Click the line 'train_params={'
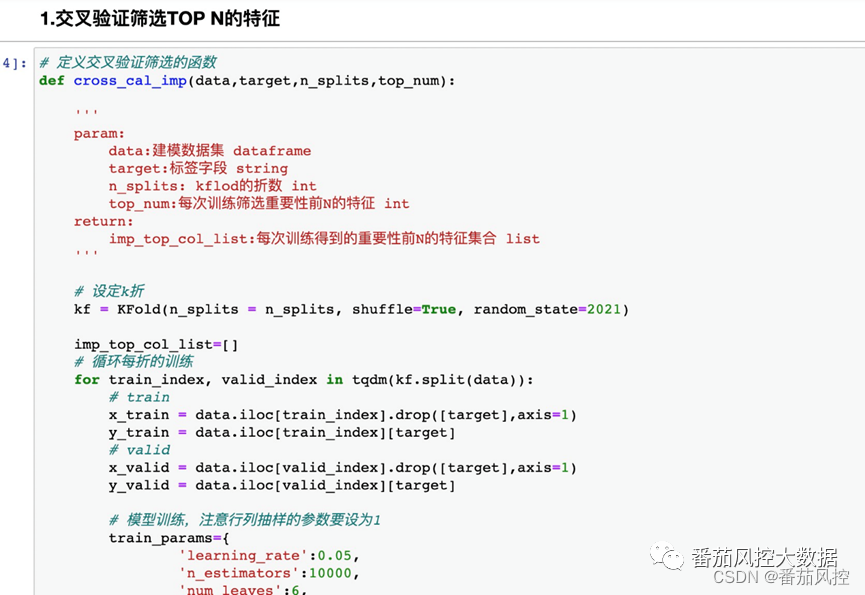865x595 pixels. tap(169, 538)
